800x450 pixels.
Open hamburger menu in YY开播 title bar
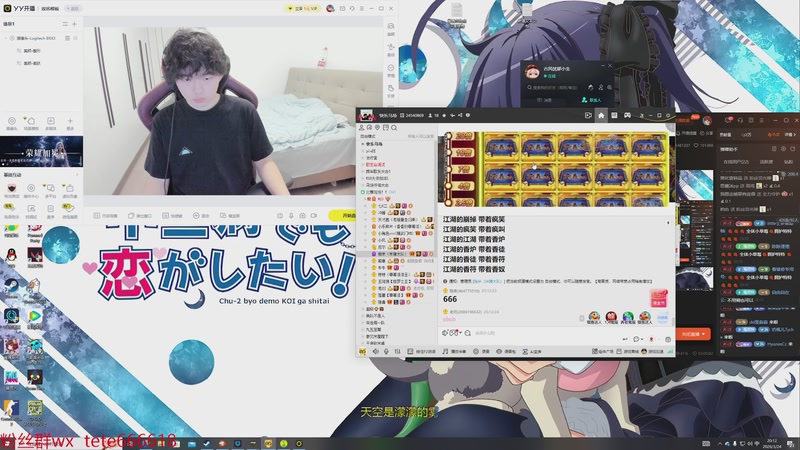pos(362,9)
